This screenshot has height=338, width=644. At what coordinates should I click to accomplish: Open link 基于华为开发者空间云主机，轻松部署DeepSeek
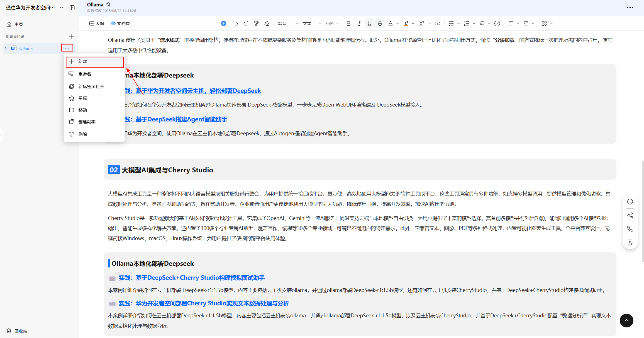(x=198, y=91)
